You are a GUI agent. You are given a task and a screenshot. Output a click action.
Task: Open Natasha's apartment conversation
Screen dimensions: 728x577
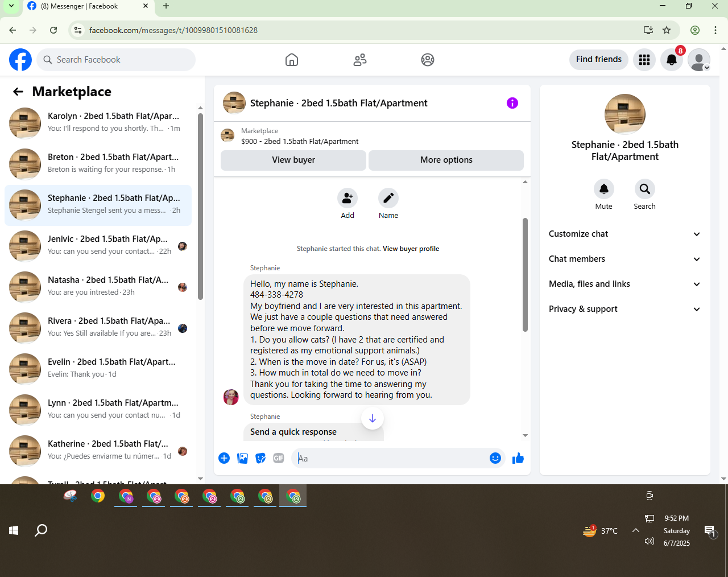pos(98,287)
